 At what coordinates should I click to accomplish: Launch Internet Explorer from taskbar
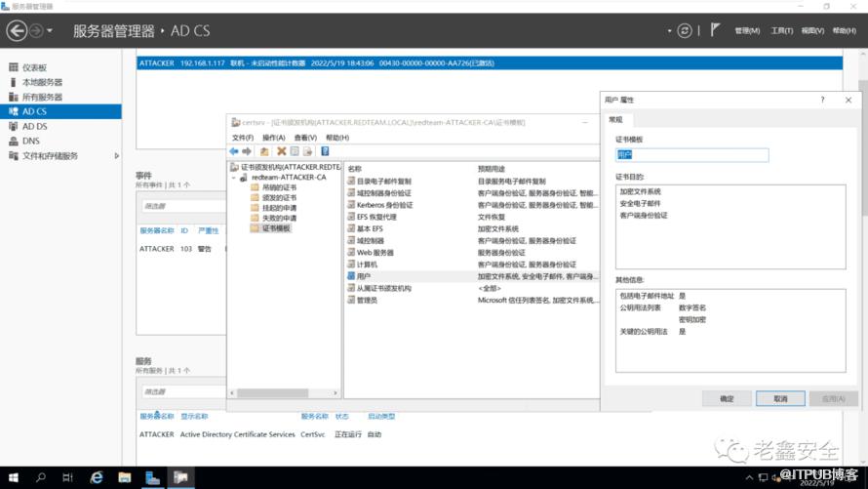click(97, 477)
